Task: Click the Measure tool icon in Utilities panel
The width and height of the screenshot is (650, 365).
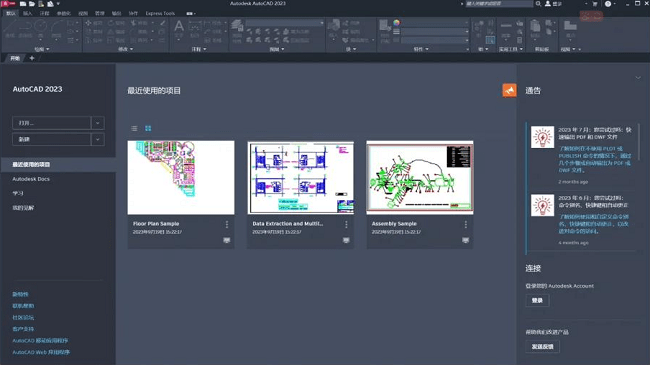Action: point(506,27)
